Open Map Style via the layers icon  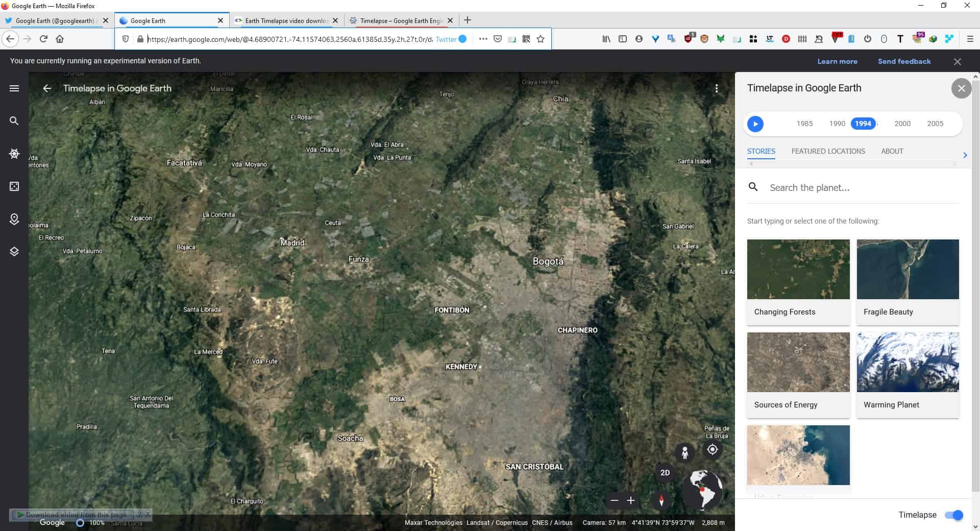point(14,251)
